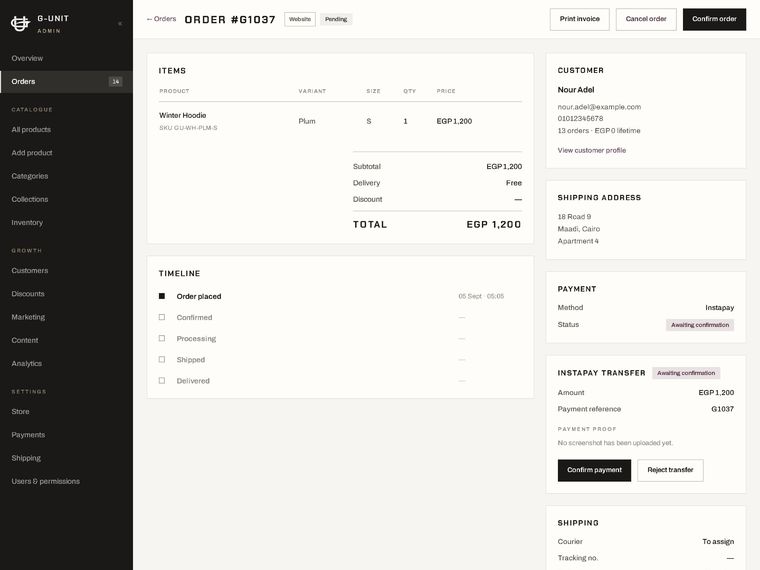Collapse the sidebar with the chevron icon
760x570 pixels.
[120, 23]
